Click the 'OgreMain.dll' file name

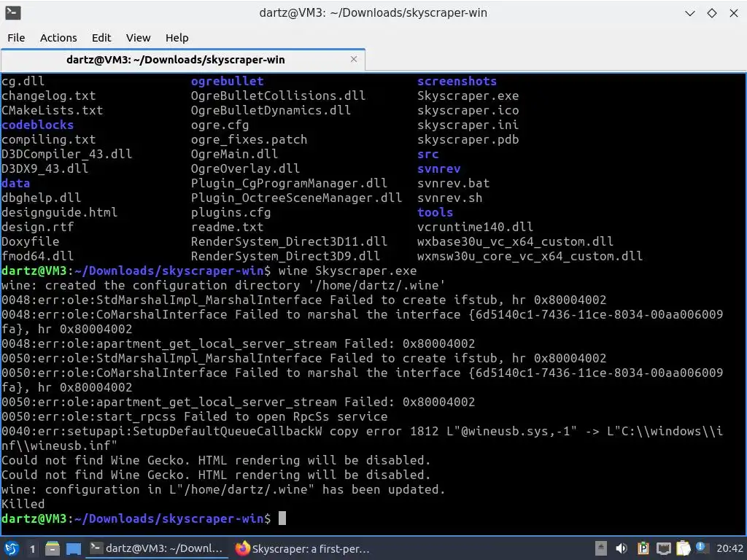point(234,155)
